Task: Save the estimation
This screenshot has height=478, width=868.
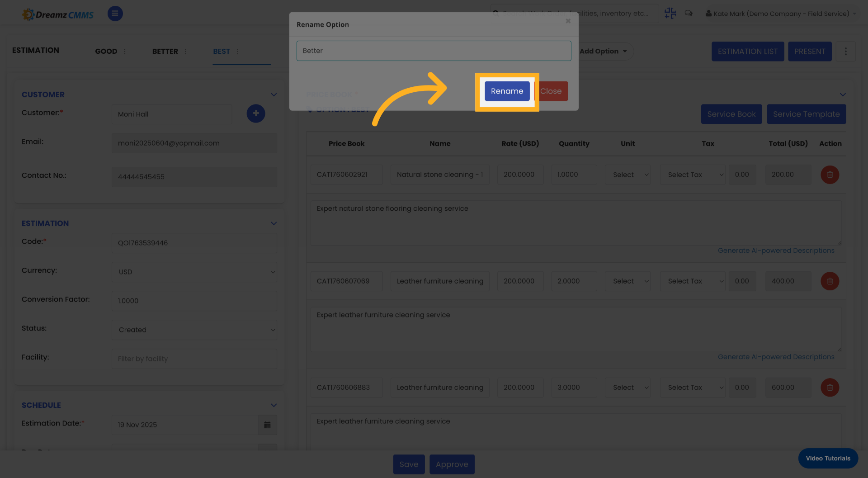Action: tap(409, 464)
